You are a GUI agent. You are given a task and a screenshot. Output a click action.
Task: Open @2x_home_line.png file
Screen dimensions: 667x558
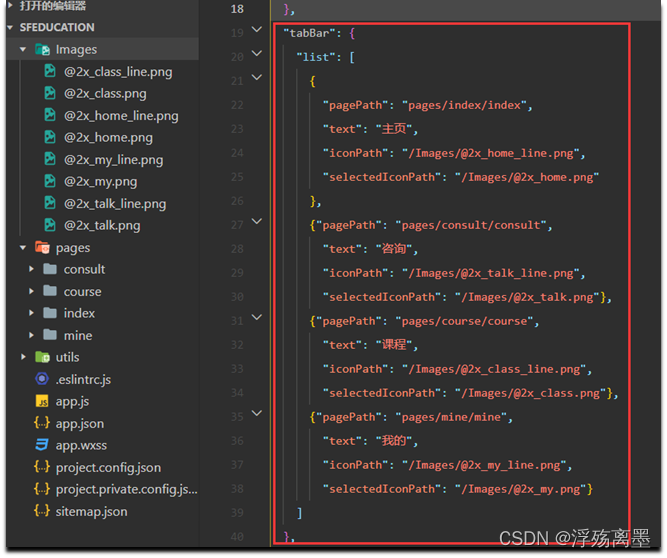point(121,116)
